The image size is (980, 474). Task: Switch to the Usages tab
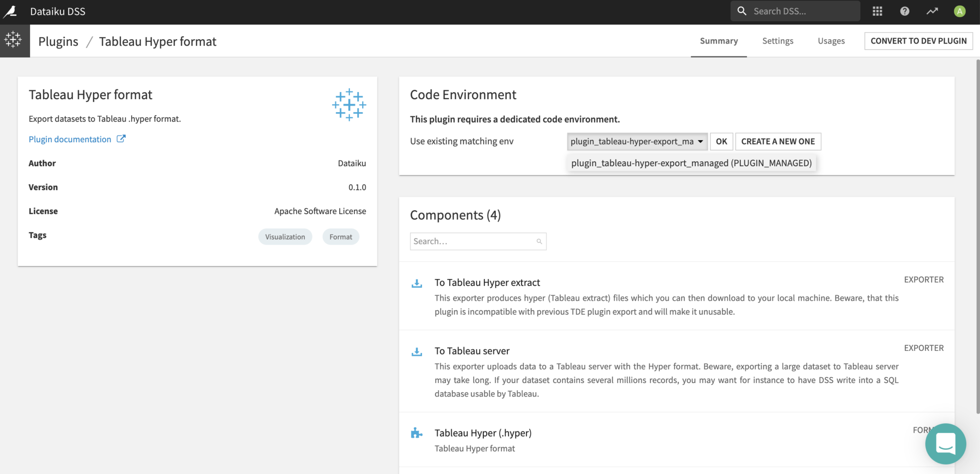tap(831, 41)
